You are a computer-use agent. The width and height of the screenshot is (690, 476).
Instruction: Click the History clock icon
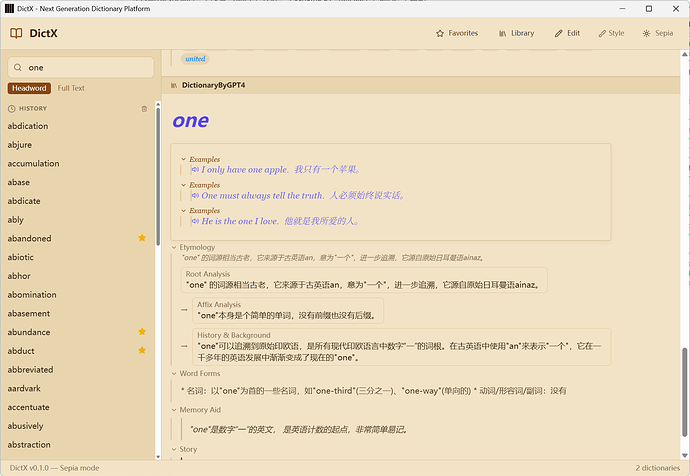click(11, 109)
